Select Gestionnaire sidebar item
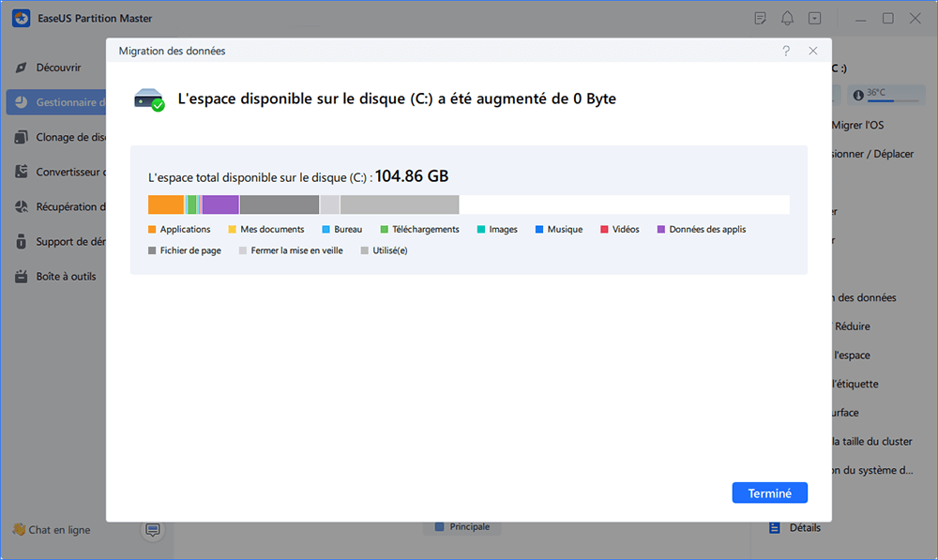 point(56,102)
